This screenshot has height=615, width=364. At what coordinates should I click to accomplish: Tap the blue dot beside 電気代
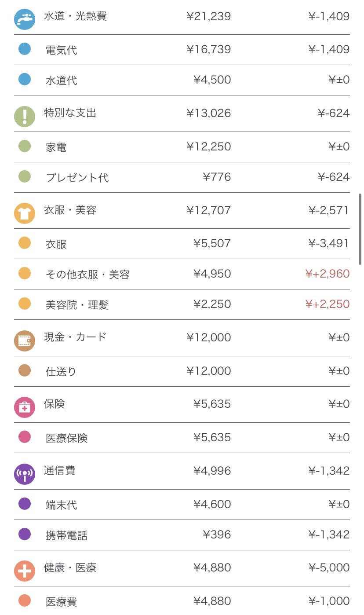[25, 49]
